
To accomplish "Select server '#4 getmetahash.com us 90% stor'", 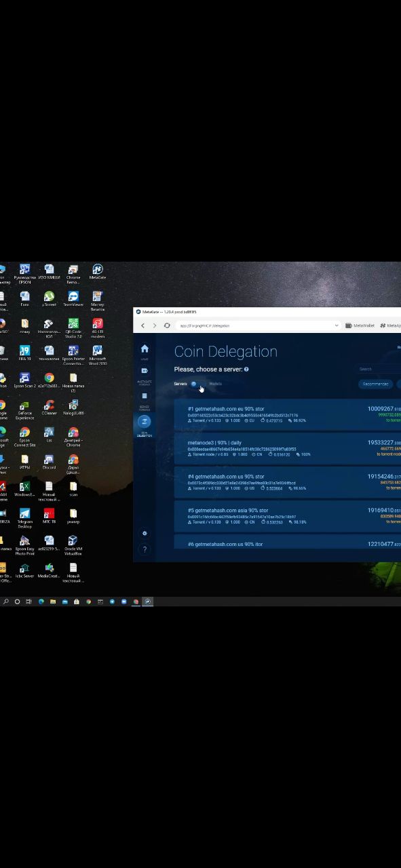I will pyautogui.click(x=288, y=482).
